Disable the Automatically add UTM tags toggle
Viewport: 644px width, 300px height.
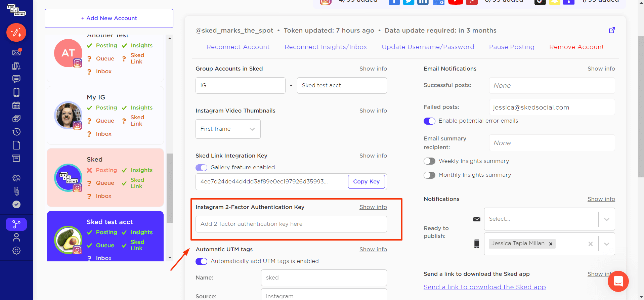coord(201,261)
